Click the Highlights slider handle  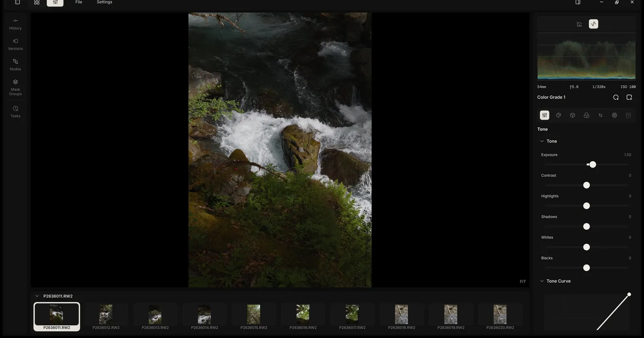[x=586, y=206]
